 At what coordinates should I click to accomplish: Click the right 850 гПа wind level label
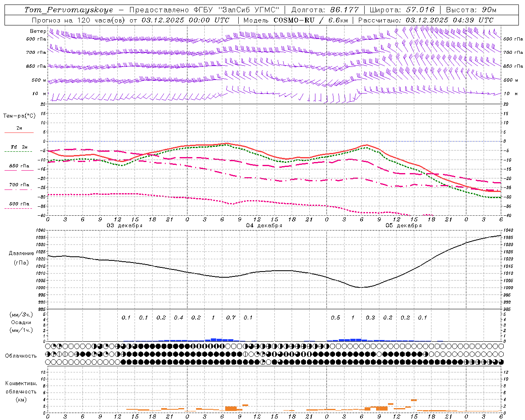[x=513, y=66]
